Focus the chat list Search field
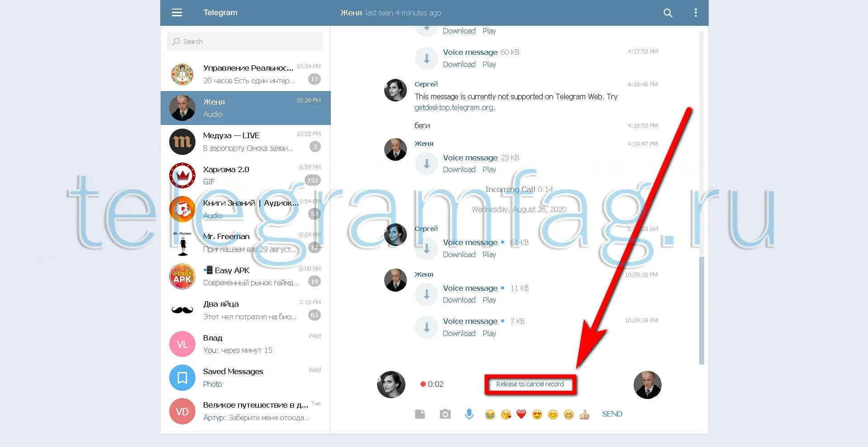868x447 pixels. (x=245, y=41)
